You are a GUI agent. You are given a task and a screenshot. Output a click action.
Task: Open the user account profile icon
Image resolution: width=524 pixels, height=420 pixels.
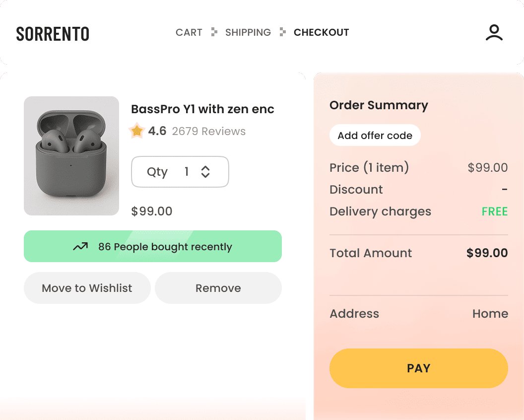[494, 33]
